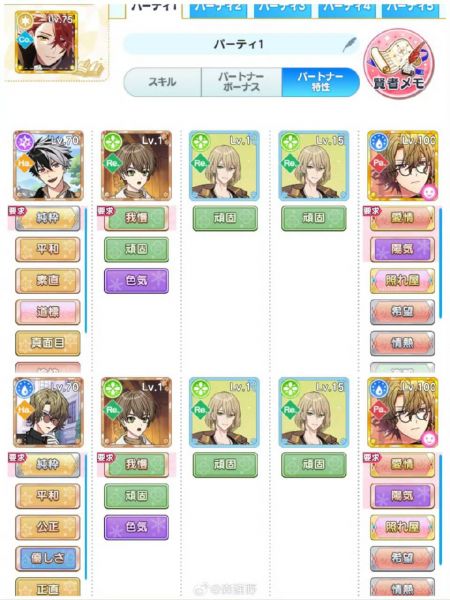Switch to the スキル view
Image resolution: width=450 pixels, height=600 pixels.
pyautogui.click(x=163, y=82)
